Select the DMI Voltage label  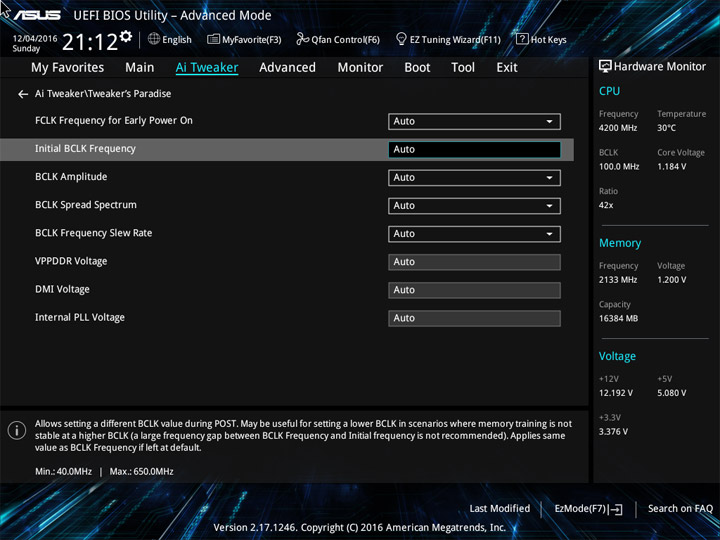tap(62, 289)
